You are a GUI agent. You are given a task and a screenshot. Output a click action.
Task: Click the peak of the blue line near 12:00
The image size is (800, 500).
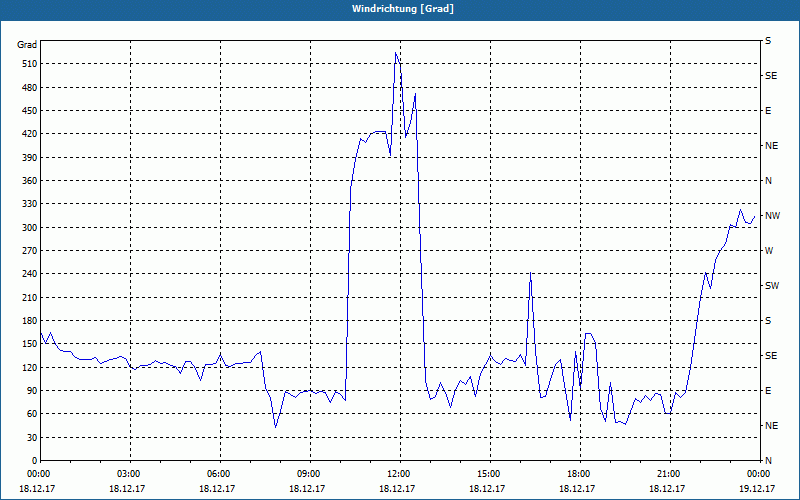tap(396, 53)
